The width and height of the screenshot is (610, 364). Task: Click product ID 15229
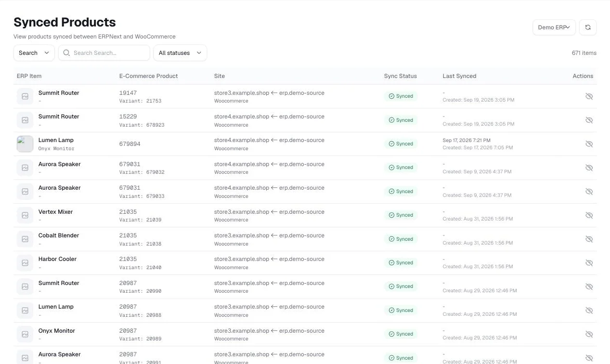coord(128,117)
